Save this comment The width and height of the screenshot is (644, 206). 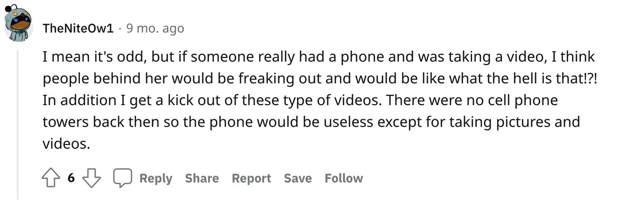[297, 179]
